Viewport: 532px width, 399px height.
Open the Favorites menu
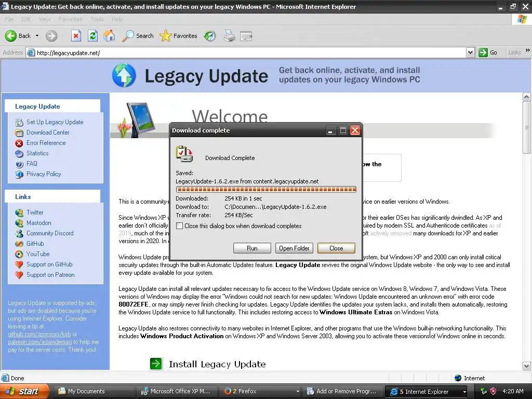pos(70,19)
